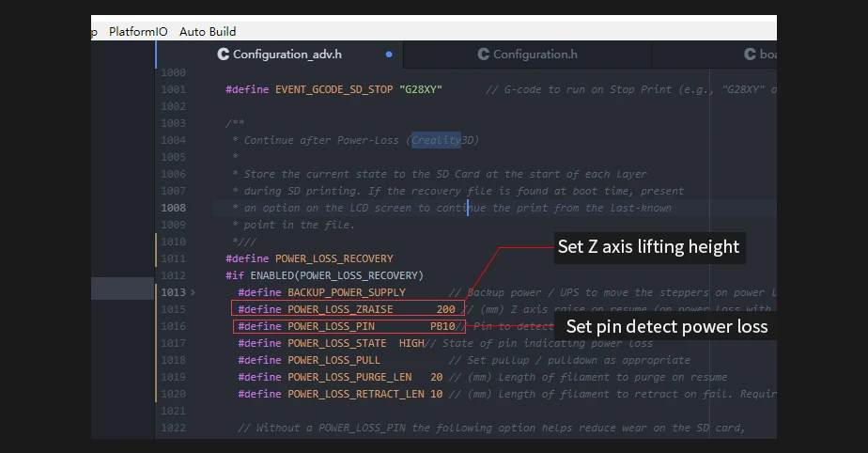This screenshot has width=868, height=453.
Task: Click line number 1020 in gutter
Action: click(x=173, y=394)
